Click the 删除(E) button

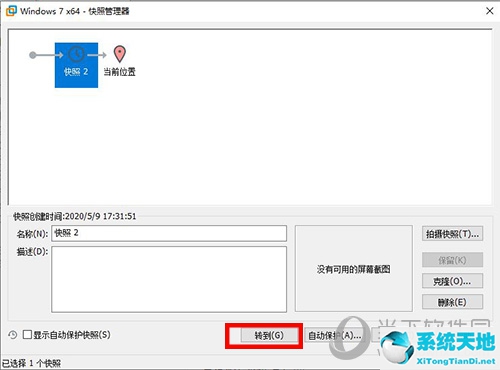point(452,302)
